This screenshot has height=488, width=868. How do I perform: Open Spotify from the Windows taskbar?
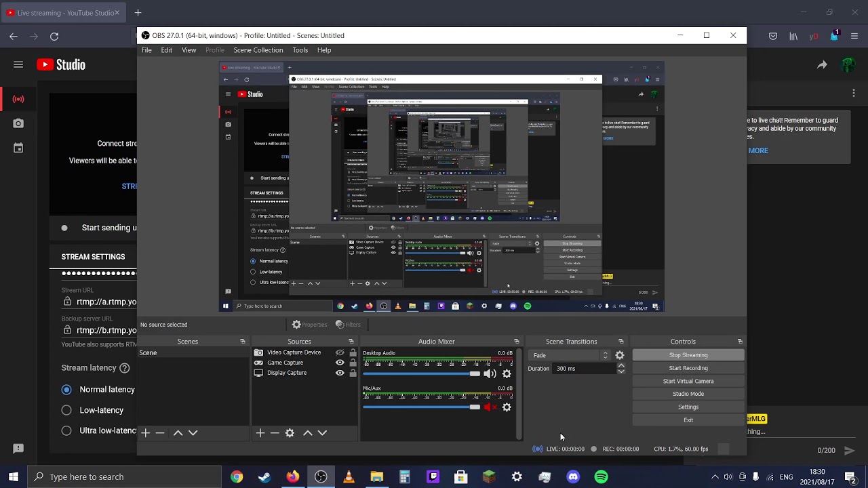pos(601,476)
